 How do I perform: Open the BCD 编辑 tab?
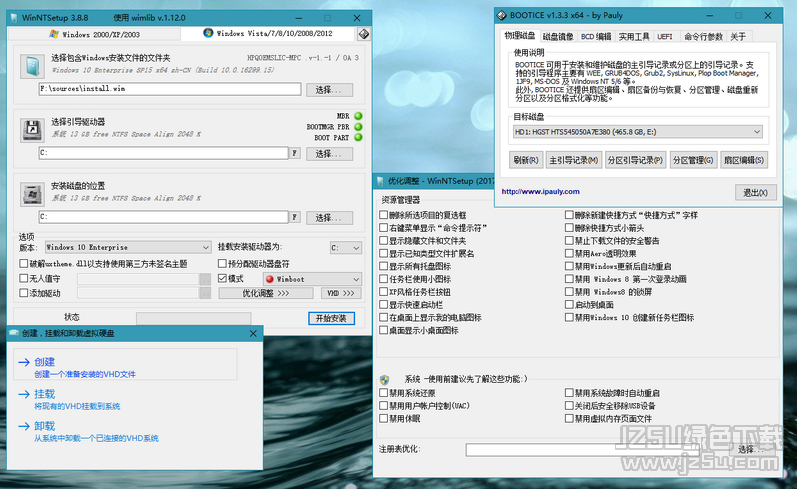[x=596, y=36]
